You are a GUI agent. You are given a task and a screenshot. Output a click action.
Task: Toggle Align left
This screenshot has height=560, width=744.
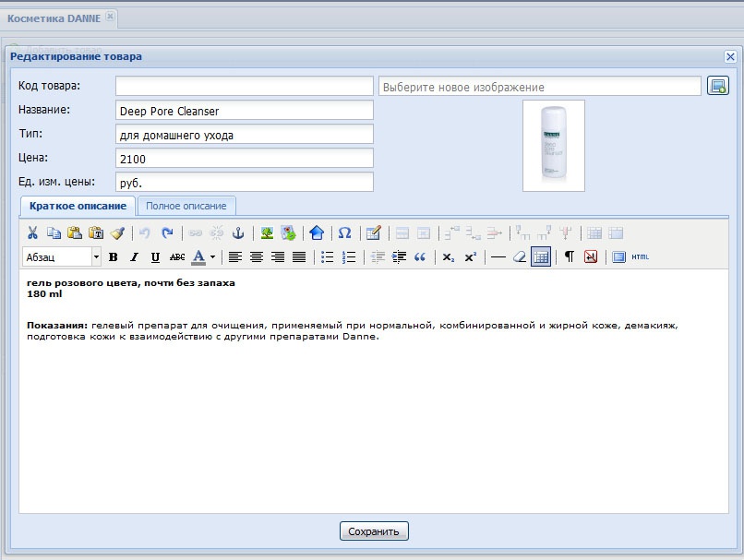pos(235,257)
